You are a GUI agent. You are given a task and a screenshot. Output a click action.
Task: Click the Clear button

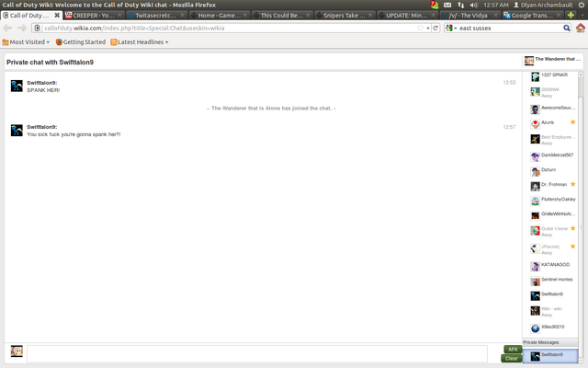(512, 358)
